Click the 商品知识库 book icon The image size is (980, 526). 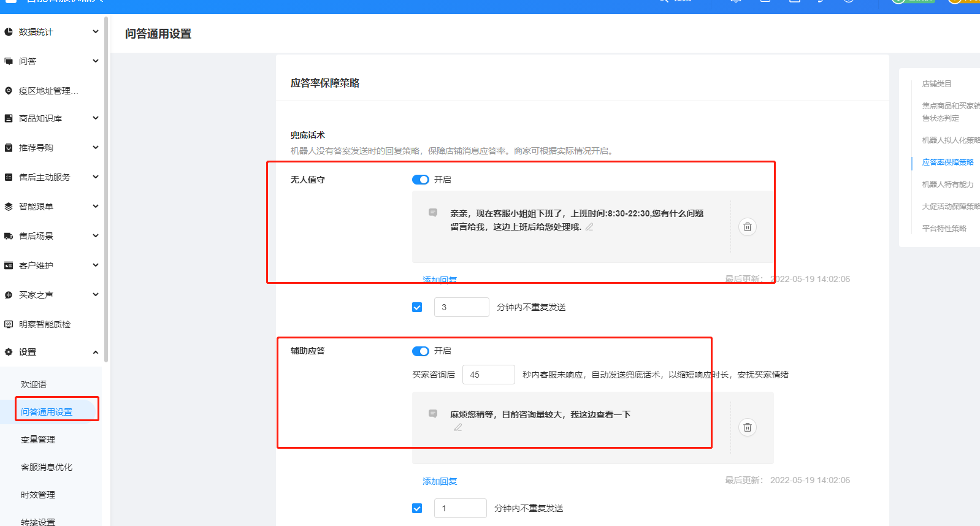pos(9,118)
